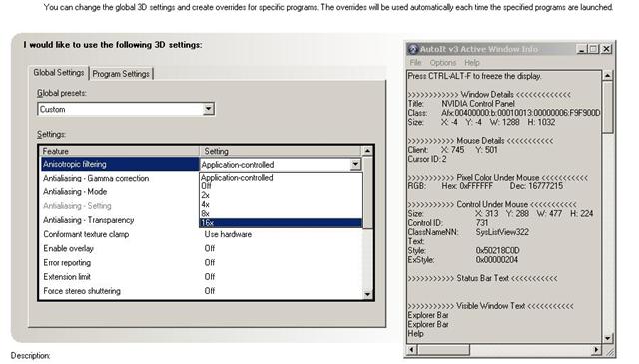Collapse the Anisotropic filtering setting dropdown arrow
The image size is (639, 364).
click(x=355, y=165)
